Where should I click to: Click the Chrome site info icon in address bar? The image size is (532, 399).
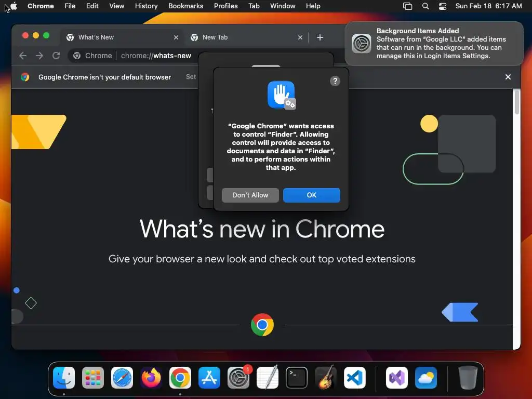point(77,56)
